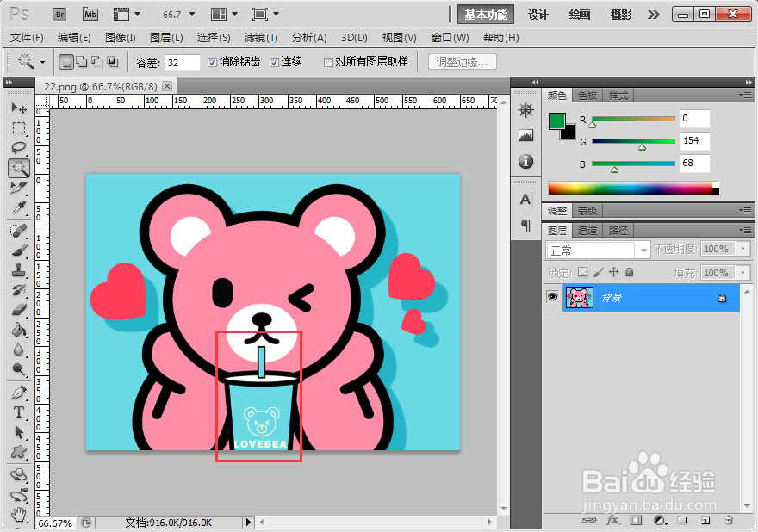Toggle lock transparent pixels
The width and height of the screenshot is (758, 532).
click(x=583, y=272)
